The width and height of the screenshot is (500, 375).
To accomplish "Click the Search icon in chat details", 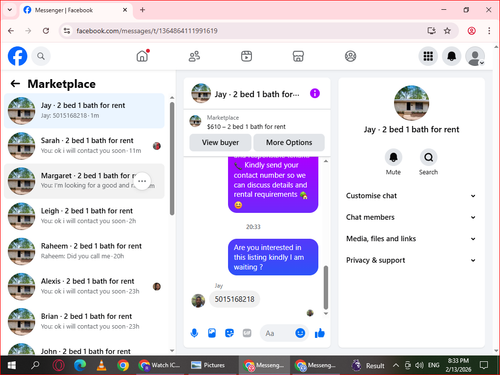I will coord(428,157).
